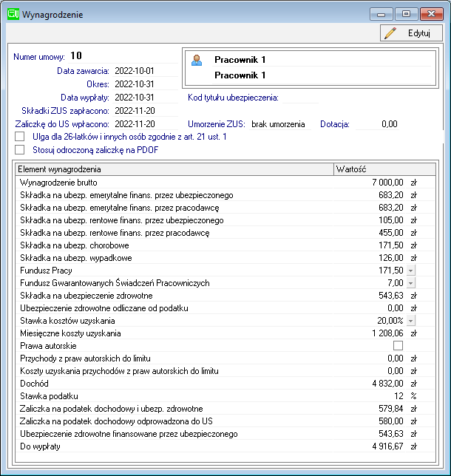Close the Wynagrodzenie window
Image resolution: width=451 pixels, height=476 pixels.
click(x=431, y=14)
